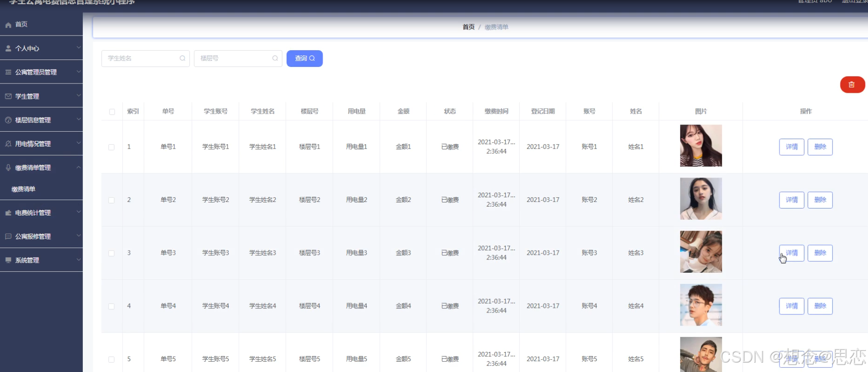Click the monitor icon beside 系统管理

pyautogui.click(x=8, y=260)
